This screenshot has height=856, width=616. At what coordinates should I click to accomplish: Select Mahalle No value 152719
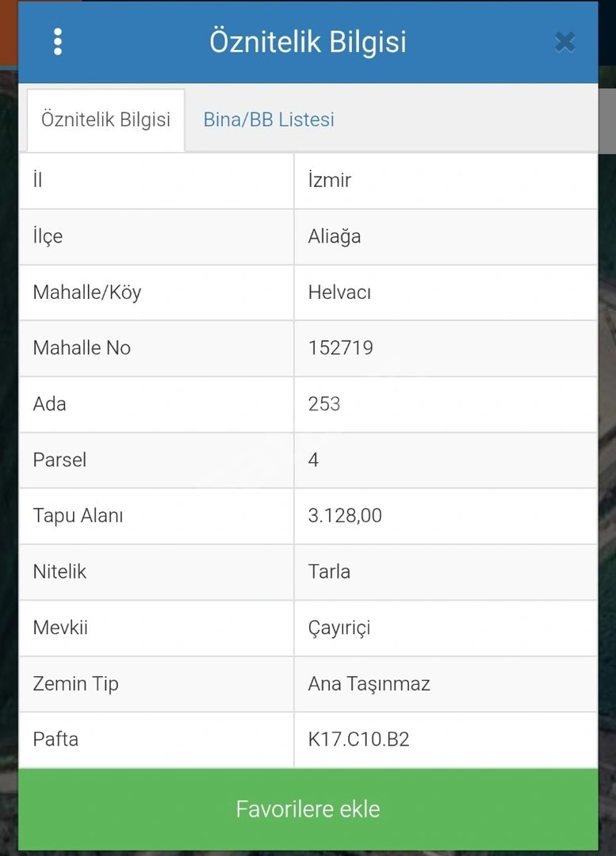coord(341,348)
